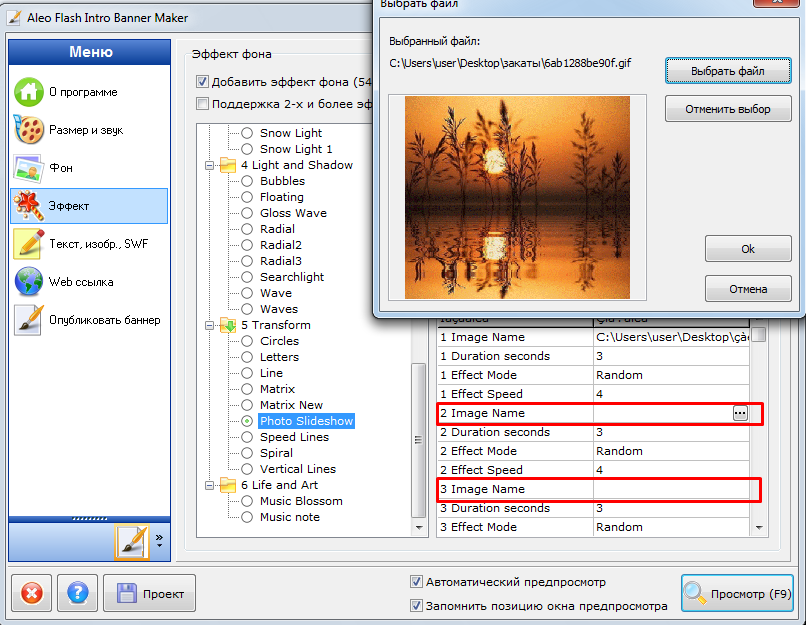Image resolution: width=806 pixels, height=625 pixels.
Task: Click the 5 Transform folder icon
Action: 228,325
